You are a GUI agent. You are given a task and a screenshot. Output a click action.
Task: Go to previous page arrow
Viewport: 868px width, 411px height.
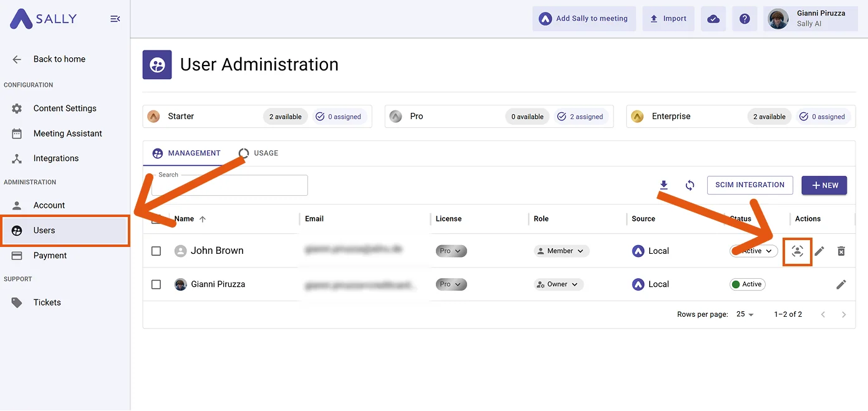click(x=823, y=314)
